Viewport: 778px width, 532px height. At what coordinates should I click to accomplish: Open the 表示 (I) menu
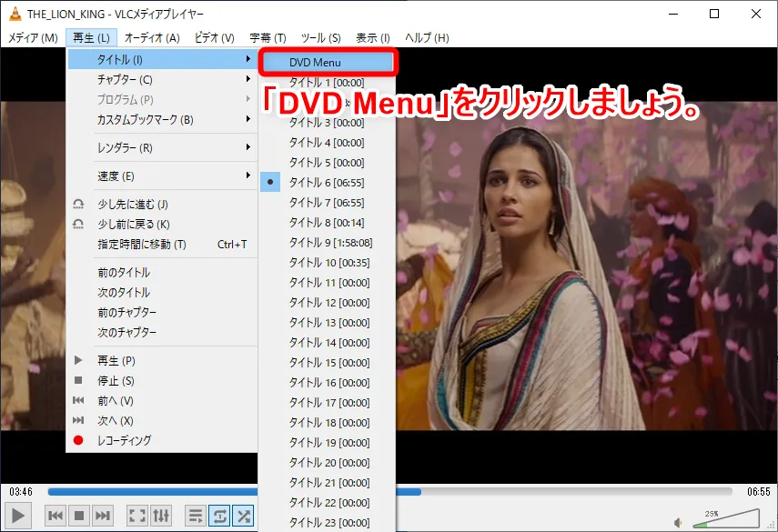point(373,37)
